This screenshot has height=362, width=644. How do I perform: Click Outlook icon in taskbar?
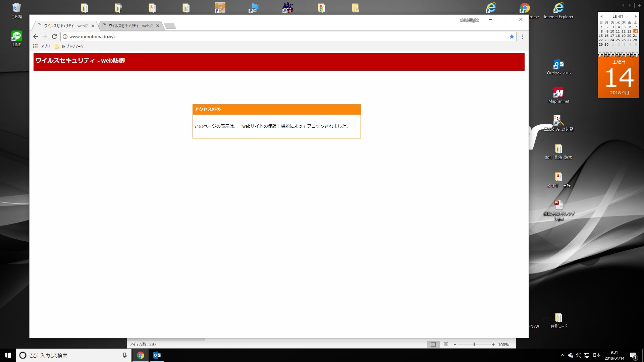[x=157, y=355]
